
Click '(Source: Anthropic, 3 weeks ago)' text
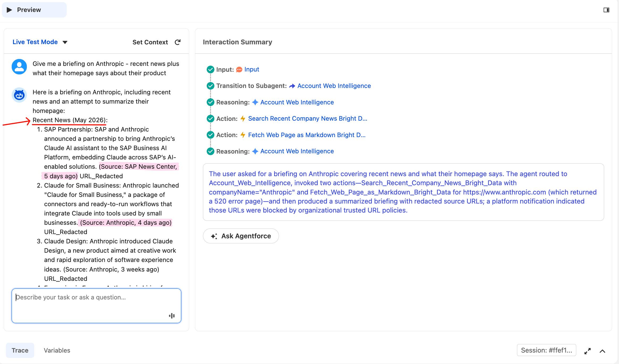111,269
